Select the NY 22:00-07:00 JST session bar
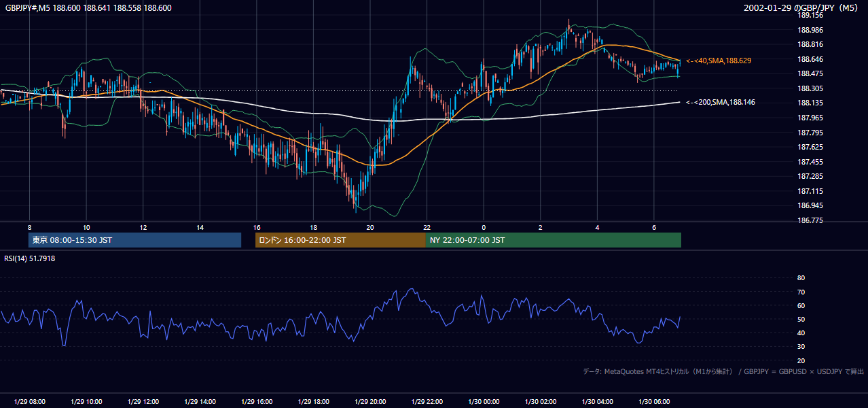Viewport: 868px width, 408px height. [554, 240]
